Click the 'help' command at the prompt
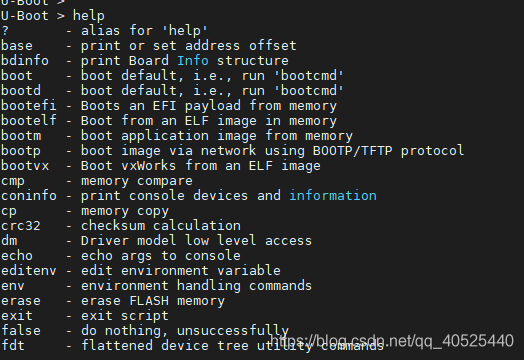 click(89, 16)
